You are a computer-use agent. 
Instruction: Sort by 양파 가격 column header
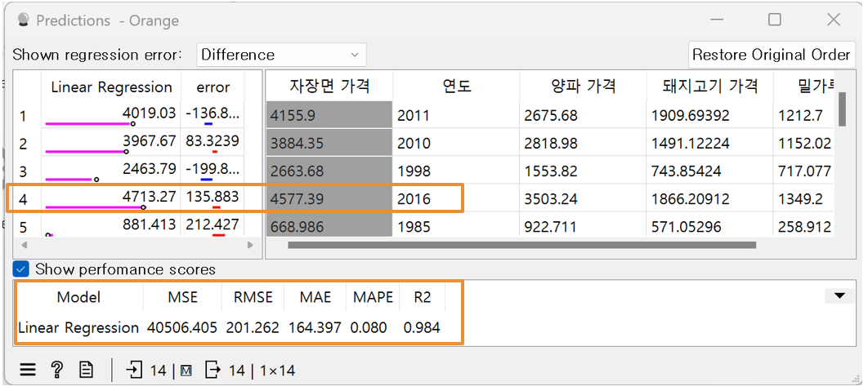[583, 87]
